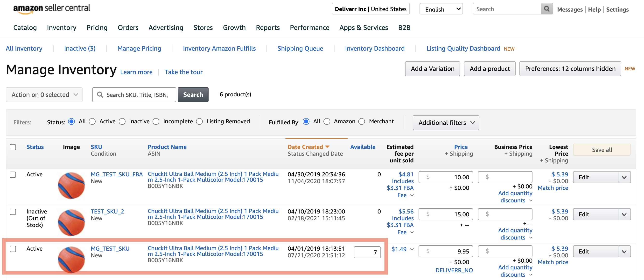644x280 pixels.
Task: Tick the checkbox for MG_TEST_SKU row
Action: pos(13,249)
